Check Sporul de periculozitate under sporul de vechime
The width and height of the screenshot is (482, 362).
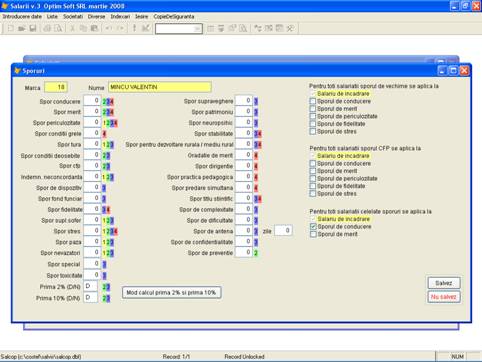[x=313, y=116]
